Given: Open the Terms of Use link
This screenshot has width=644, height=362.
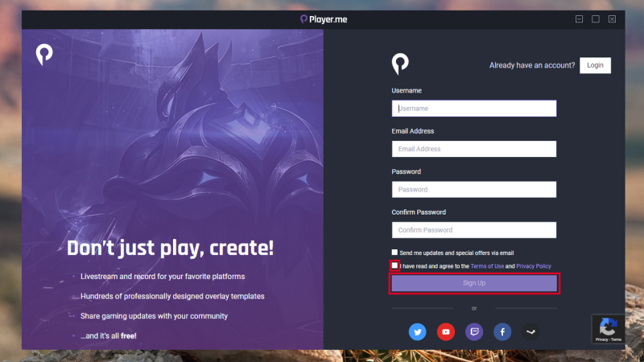Looking at the screenshot, I should click(487, 266).
